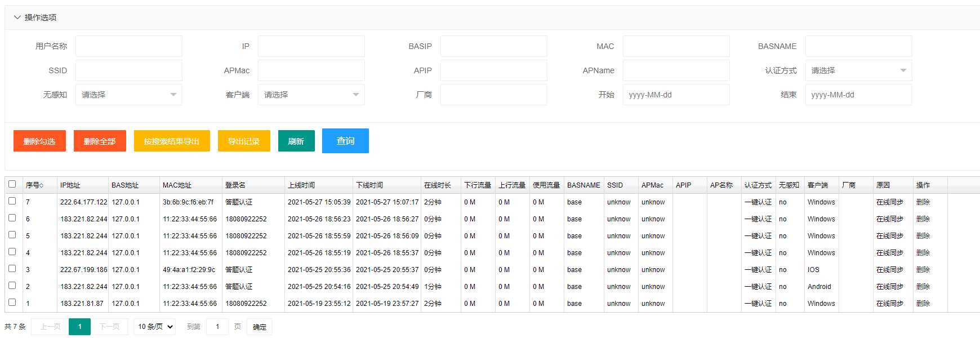Focus the 用户名称 input field
Screen dimensions: 980x338
(128, 46)
